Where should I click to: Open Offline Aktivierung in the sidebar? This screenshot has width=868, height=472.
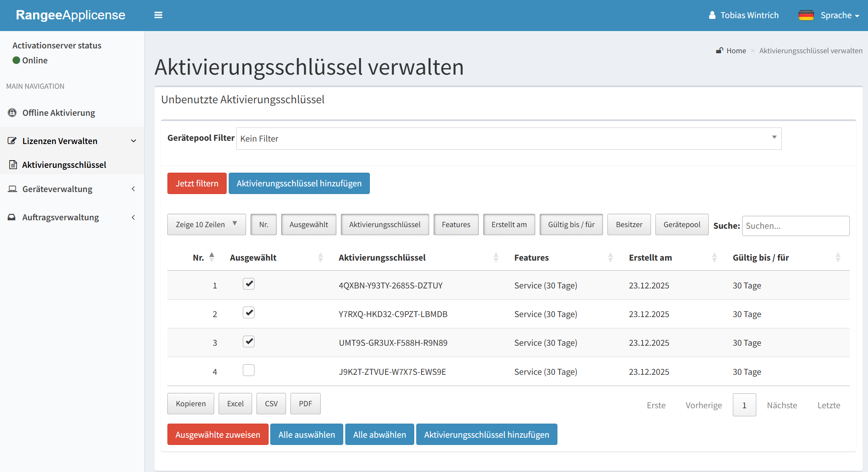pos(58,113)
